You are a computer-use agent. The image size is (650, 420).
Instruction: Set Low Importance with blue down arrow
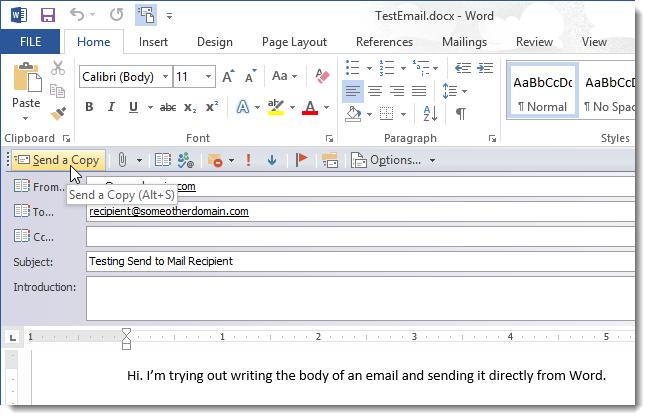[x=272, y=160]
